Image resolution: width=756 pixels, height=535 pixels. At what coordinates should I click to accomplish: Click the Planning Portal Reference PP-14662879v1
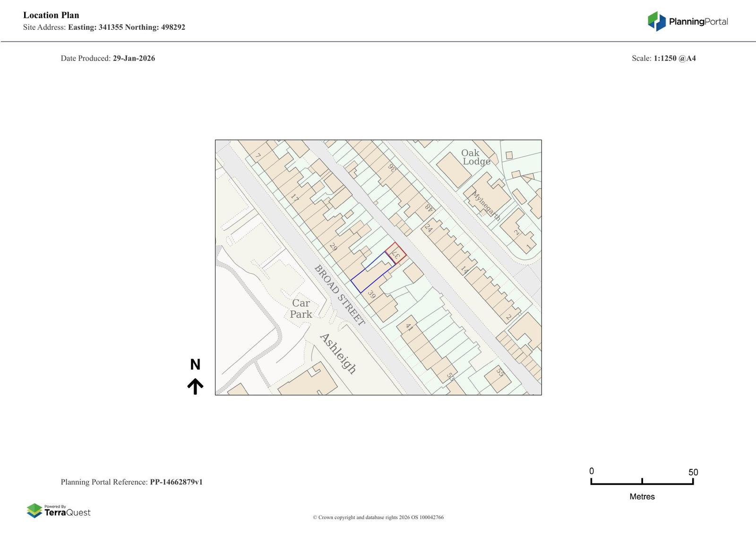131,482
